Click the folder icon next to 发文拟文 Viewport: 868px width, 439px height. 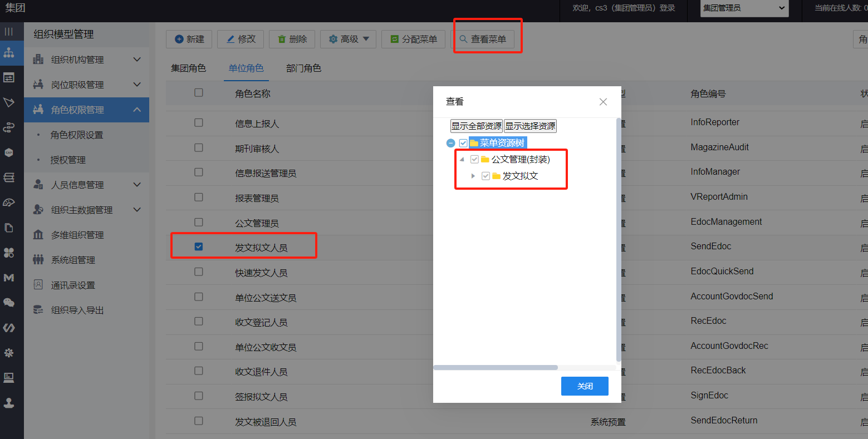point(496,176)
